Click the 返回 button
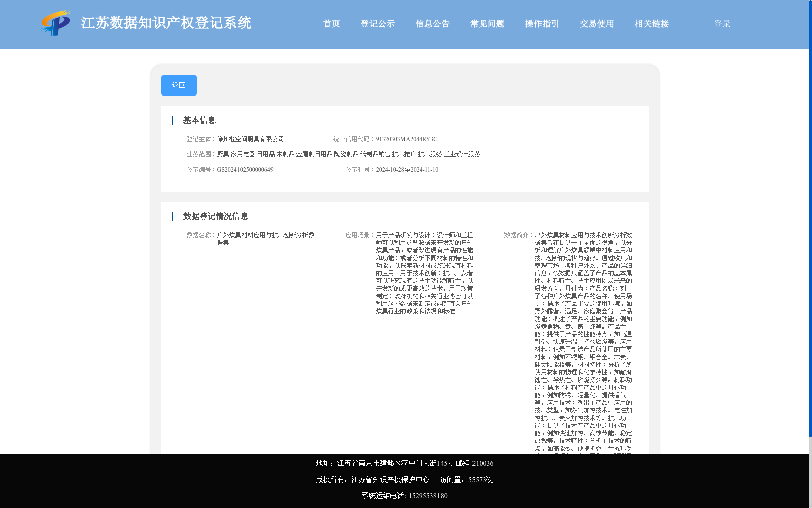Image resolution: width=812 pixels, height=508 pixels. pyautogui.click(x=179, y=85)
